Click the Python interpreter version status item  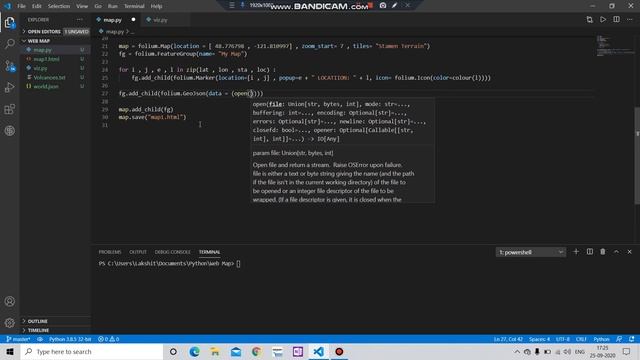(70, 339)
